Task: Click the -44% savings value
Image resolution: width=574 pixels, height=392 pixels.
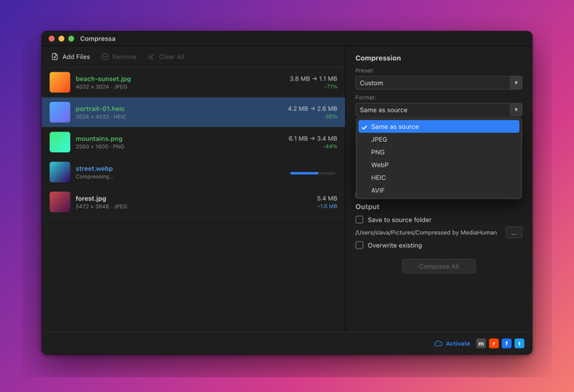Action: tap(330, 147)
